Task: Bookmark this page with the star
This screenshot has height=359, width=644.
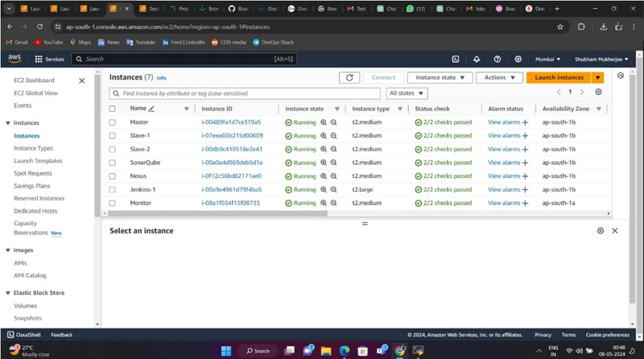Action: tap(559, 27)
